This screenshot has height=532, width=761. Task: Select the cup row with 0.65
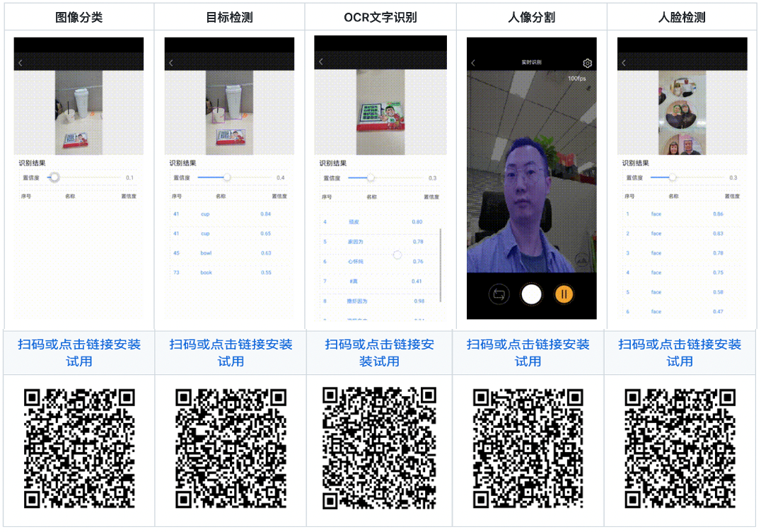pyautogui.click(x=229, y=233)
